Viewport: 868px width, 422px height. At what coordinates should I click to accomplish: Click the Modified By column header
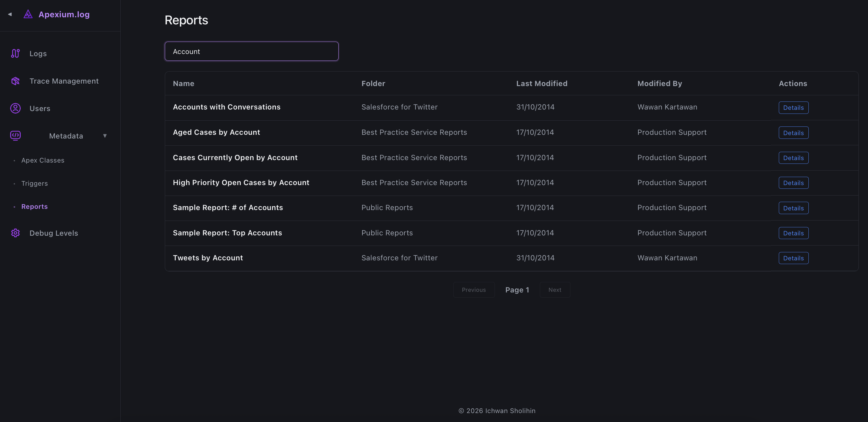(659, 83)
